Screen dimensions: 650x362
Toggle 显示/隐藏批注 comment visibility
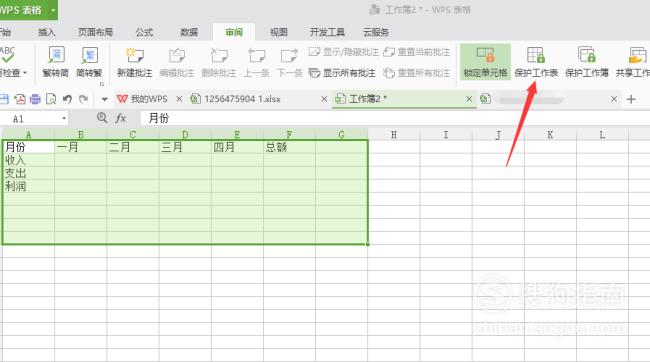344,52
